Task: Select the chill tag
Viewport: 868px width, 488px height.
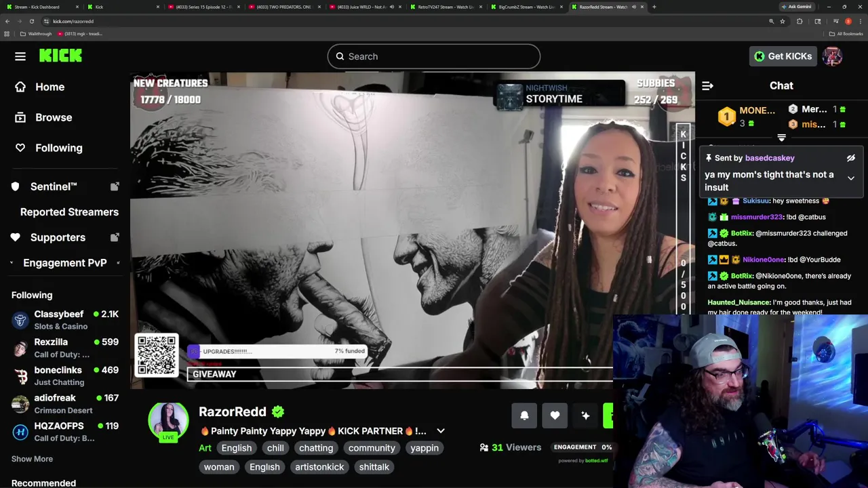Action: (275, 448)
